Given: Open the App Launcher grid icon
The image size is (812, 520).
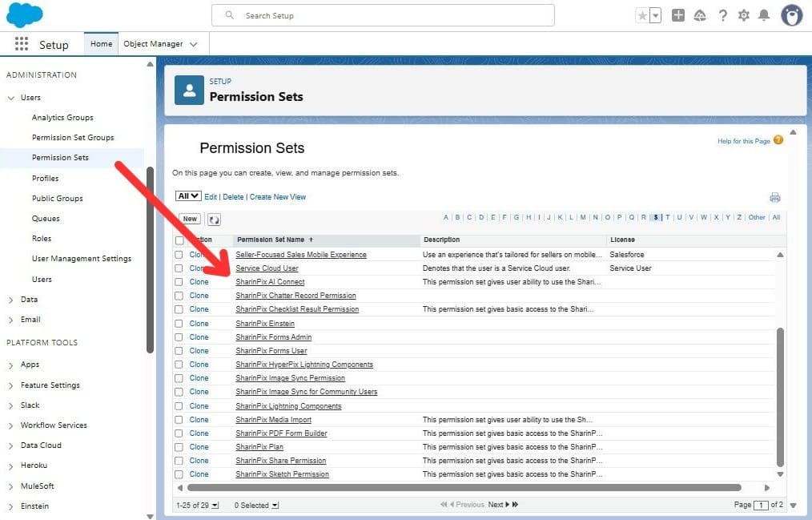Looking at the screenshot, I should 22,43.
